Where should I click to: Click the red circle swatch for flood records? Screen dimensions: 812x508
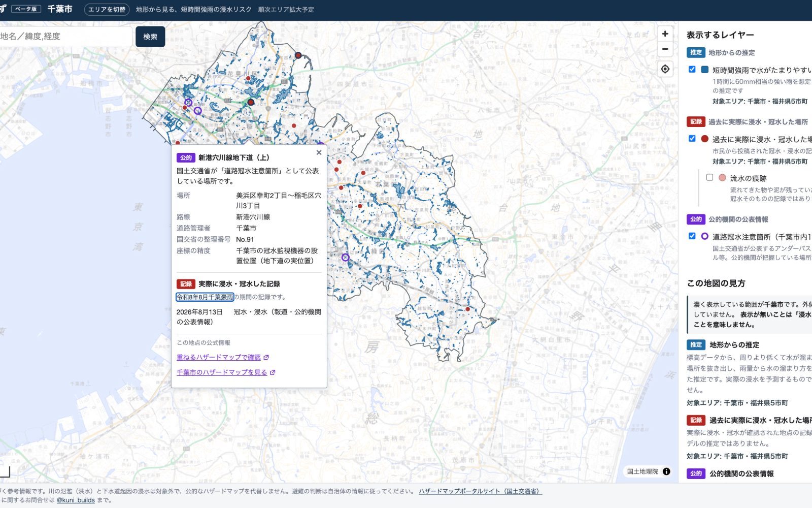704,139
